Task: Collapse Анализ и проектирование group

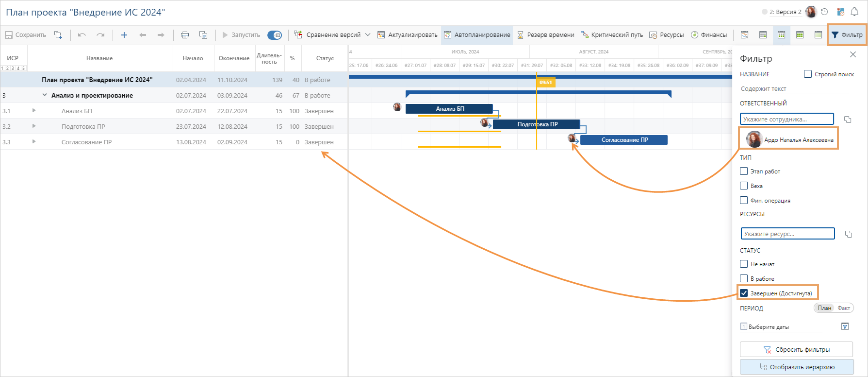Action: click(45, 95)
